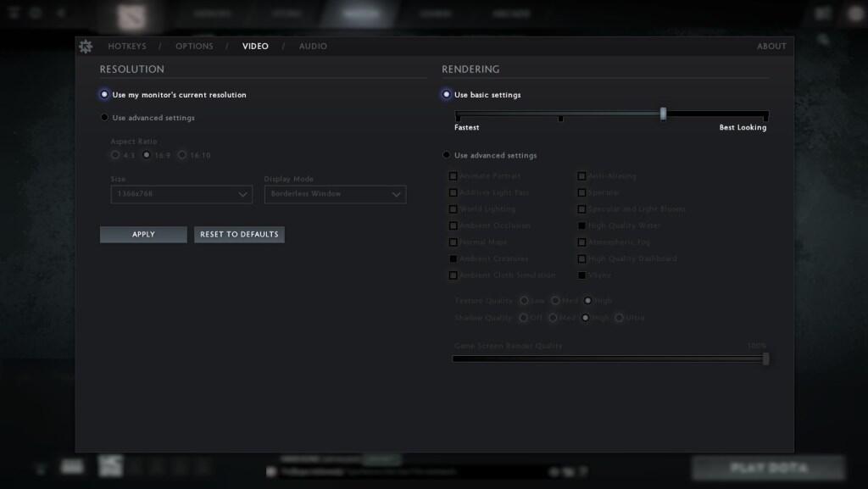Viewport: 868px width, 489px height.
Task: Select Use basic settings under Rendering
Action: click(x=446, y=95)
